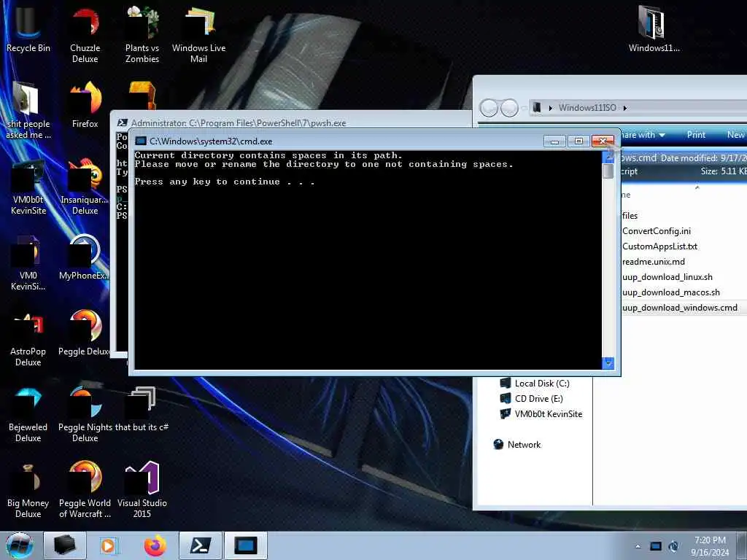This screenshot has width=747, height=560.
Task: Click the scroll down arrow in cmd window
Action: click(608, 363)
